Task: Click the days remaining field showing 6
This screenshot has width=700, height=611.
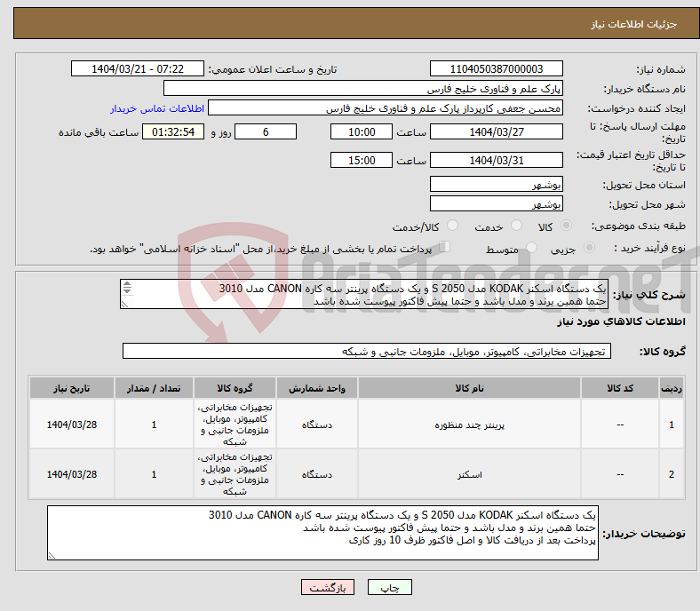Action: pos(266,131)
